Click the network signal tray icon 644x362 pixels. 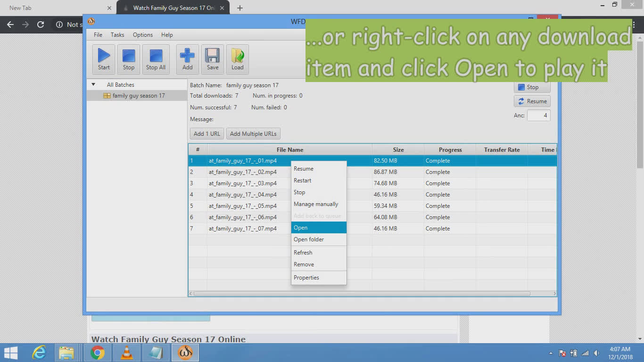(585, 353)
